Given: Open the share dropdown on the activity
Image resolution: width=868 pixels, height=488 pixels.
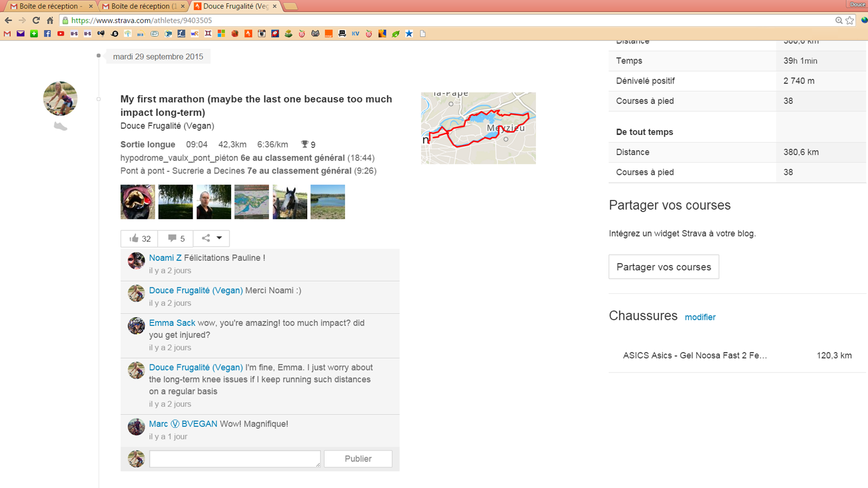Looking at the screenshot, I should [x=212, y=238].
